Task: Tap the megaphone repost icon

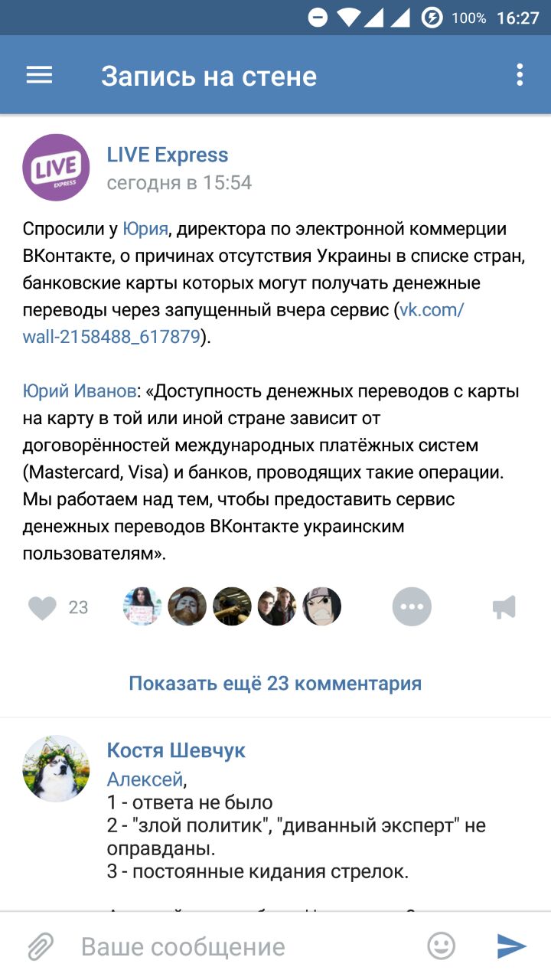Action: (504, 608)
